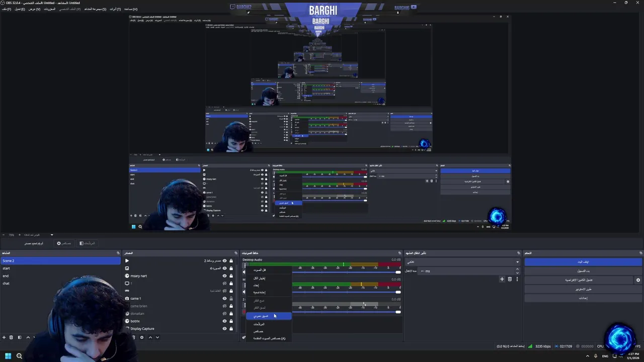Show the came brlen source eye icon
Image resolution: width=644 pixels, height=362 pixels.
click(224, 306)
